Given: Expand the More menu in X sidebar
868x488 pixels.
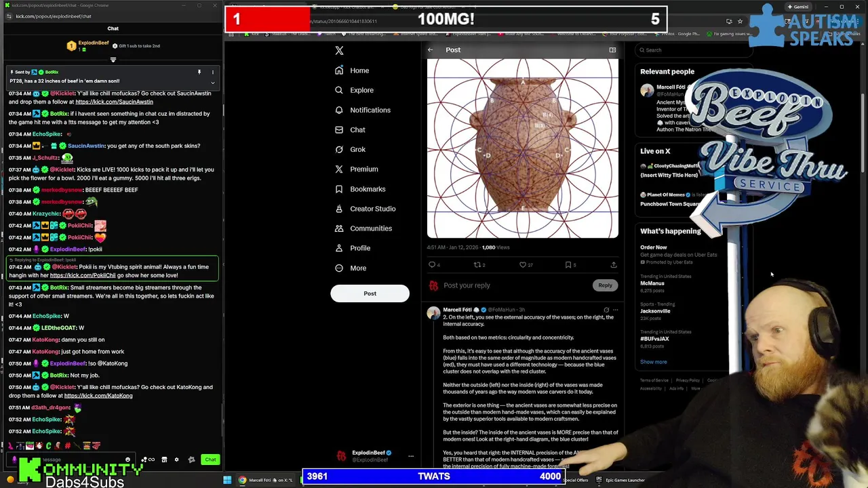Looking at the screenshot, I should click(351, 268).
